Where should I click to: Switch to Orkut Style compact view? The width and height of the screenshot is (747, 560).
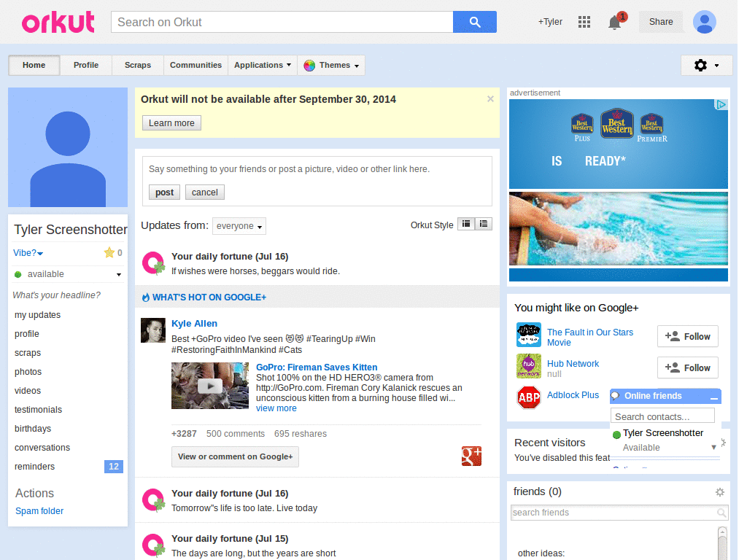tap(466, 224)
